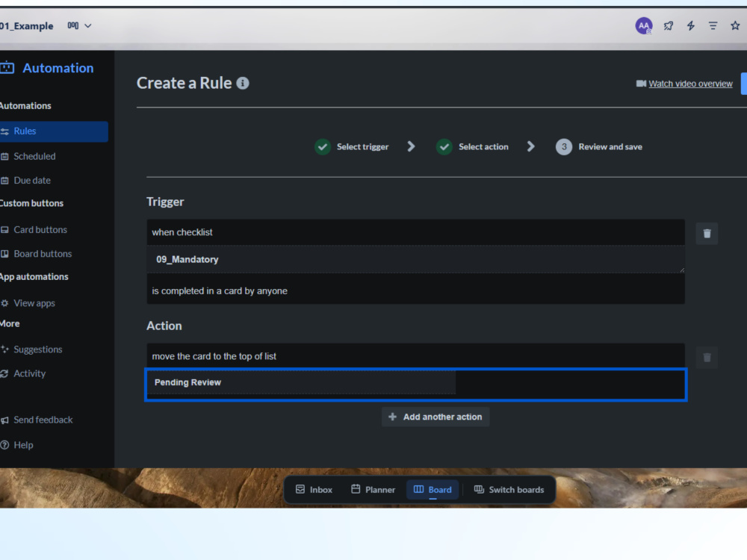Screen dimensions: 747x560
Task: Click the Pending Review list field
Action: [301, 382]
